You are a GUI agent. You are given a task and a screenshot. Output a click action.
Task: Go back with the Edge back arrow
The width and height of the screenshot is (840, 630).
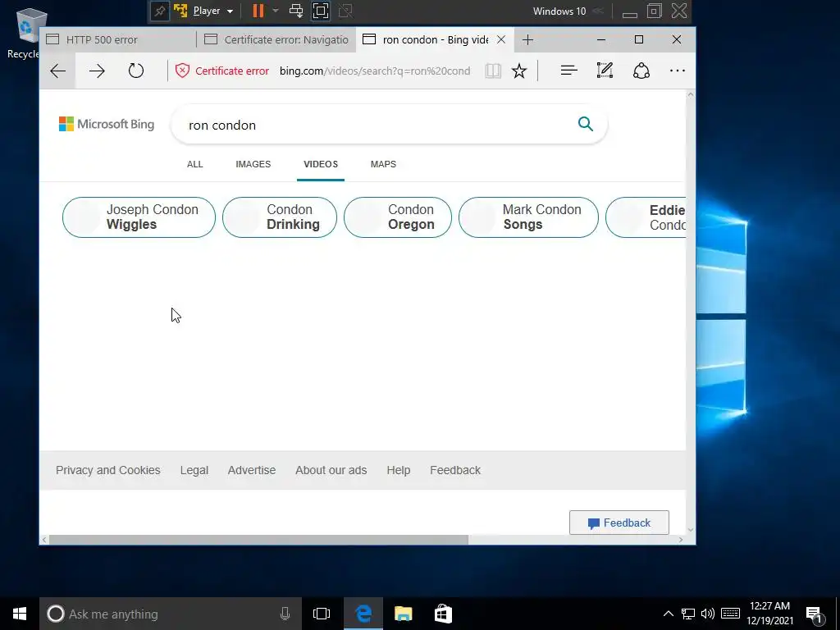tap(58, 71)
